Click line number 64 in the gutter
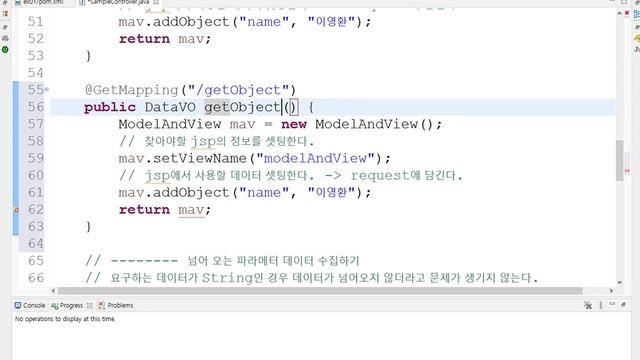640x360 pixels. click(36, 244)
